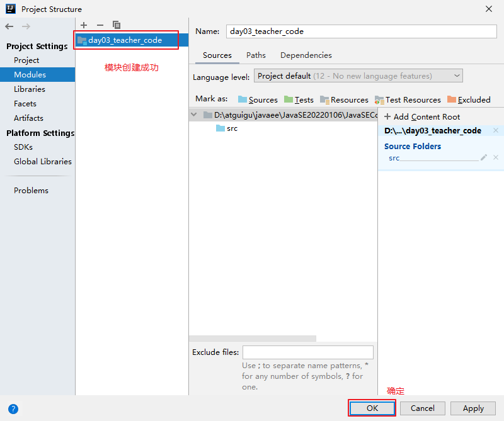Click the add module plus icon
The image size is (504, 421).
[84, 25]
